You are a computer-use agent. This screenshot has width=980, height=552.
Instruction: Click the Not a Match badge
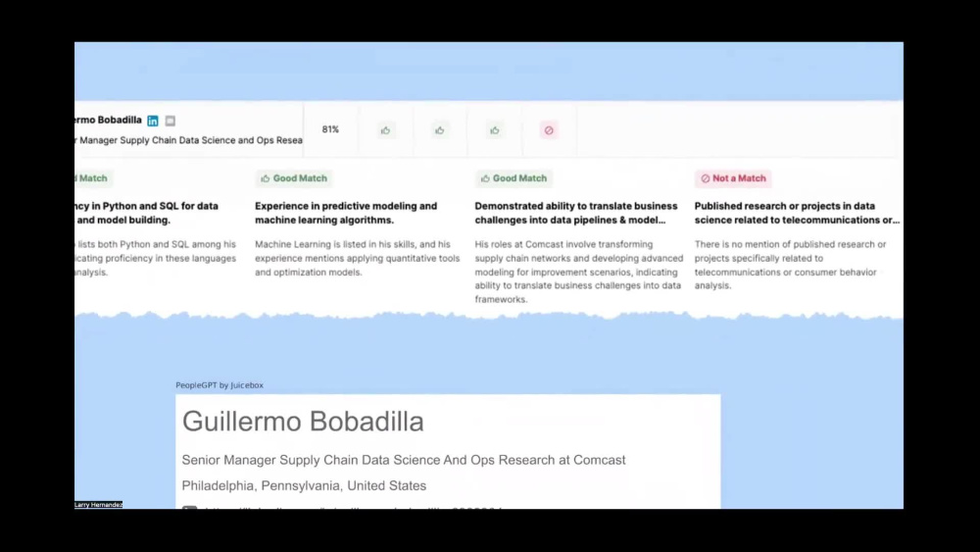pyautogui.click(x=733, y=178)
